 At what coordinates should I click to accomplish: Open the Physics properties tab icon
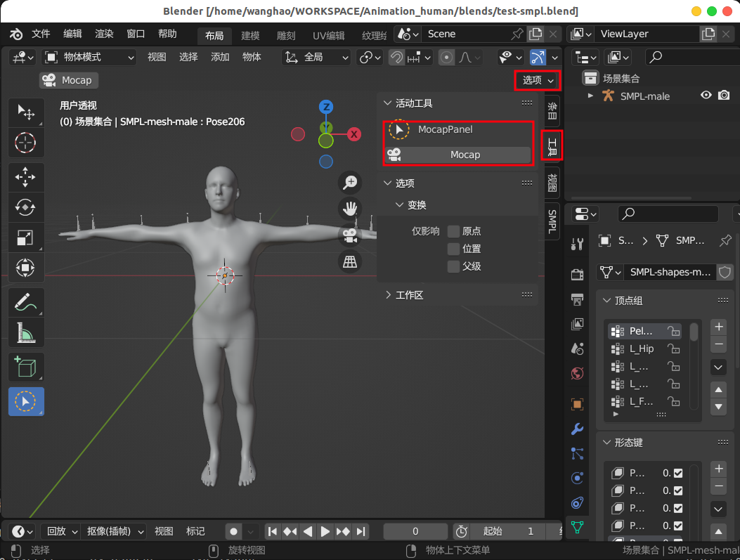tap(577, 478)
